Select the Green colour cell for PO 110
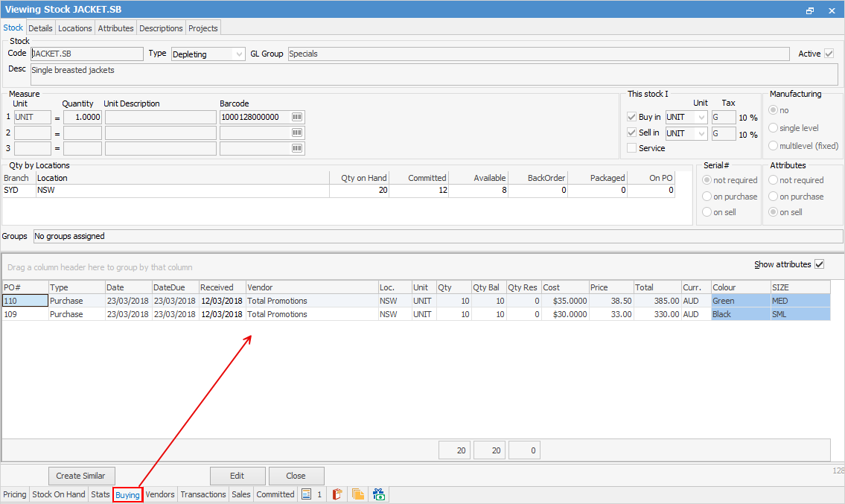Screen dimensions: 845x504 [740, 301]
